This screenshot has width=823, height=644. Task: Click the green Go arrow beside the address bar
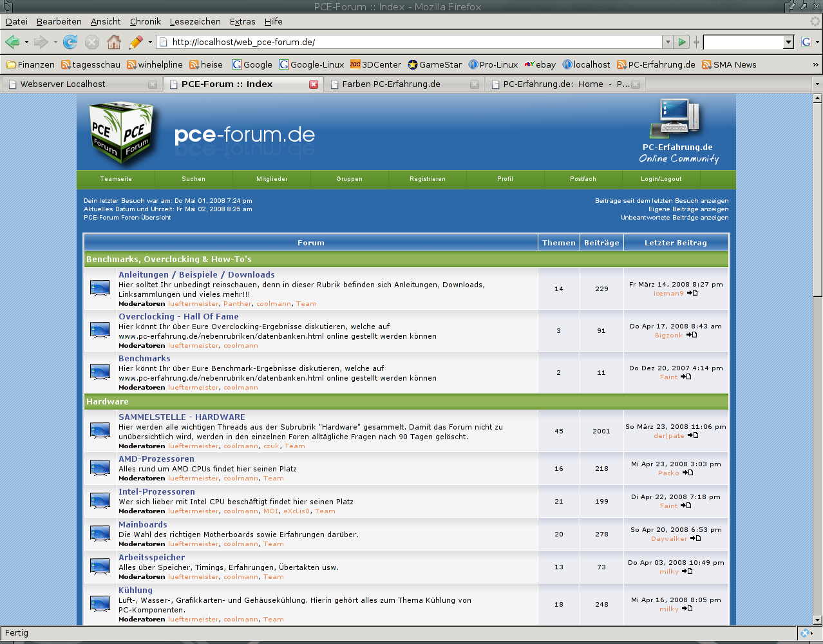point(682,43)
